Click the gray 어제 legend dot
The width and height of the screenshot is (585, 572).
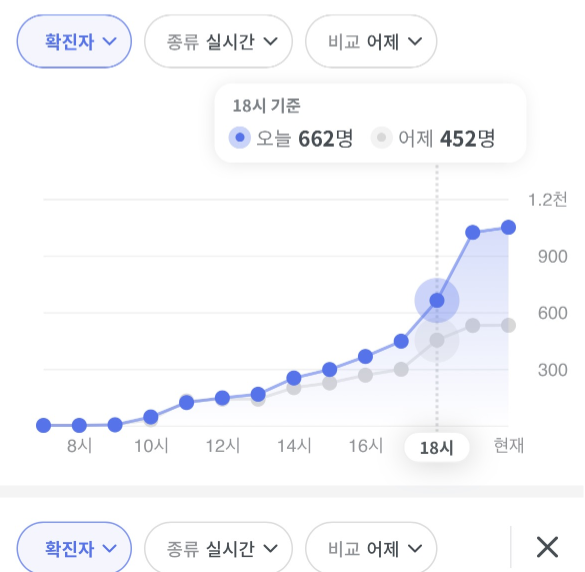(x=381, y=138)
